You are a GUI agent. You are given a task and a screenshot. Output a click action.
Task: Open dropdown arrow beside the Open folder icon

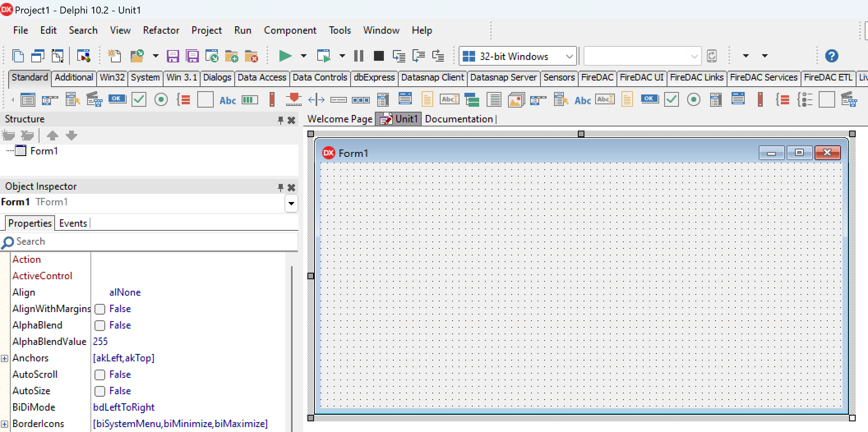[155, 56]
